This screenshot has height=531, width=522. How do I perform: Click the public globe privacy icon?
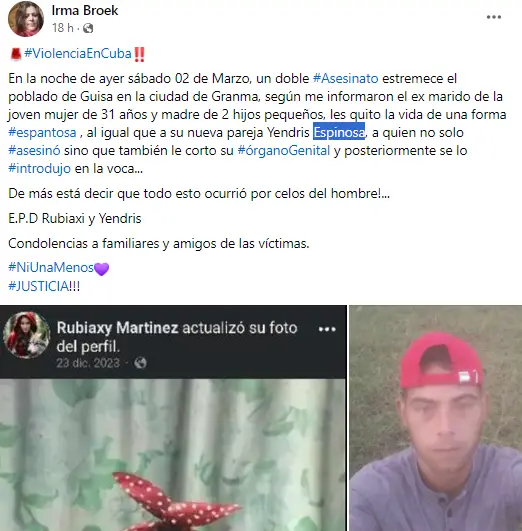click(x=88, y=28)
